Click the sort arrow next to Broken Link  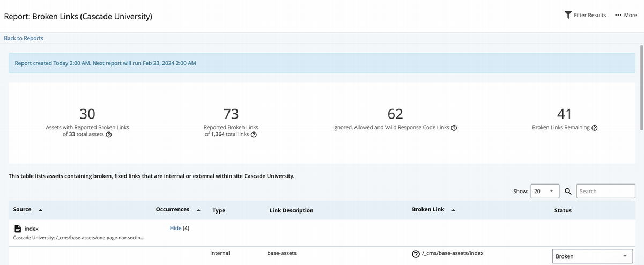point(453,210)
